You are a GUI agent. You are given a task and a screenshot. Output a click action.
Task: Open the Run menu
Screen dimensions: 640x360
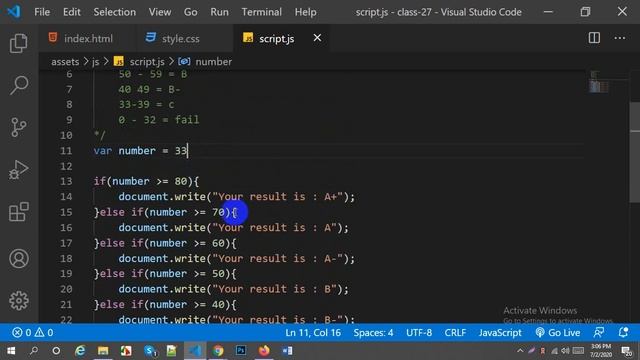(219, 12)
